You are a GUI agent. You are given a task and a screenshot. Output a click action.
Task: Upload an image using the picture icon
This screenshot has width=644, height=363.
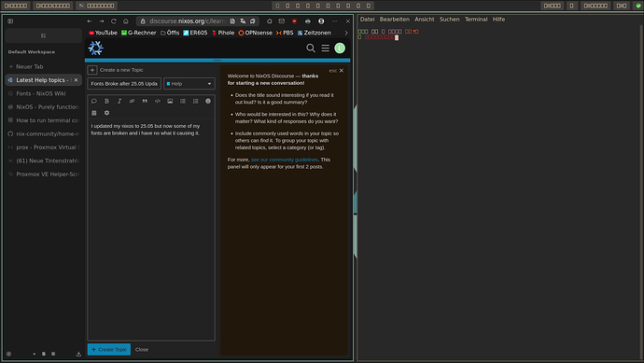170,101
